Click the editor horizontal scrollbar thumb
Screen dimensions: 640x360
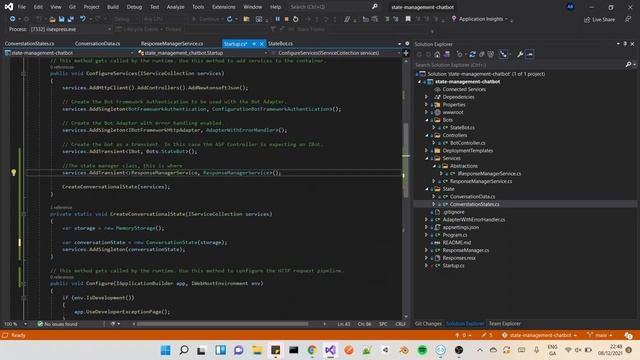222,324
